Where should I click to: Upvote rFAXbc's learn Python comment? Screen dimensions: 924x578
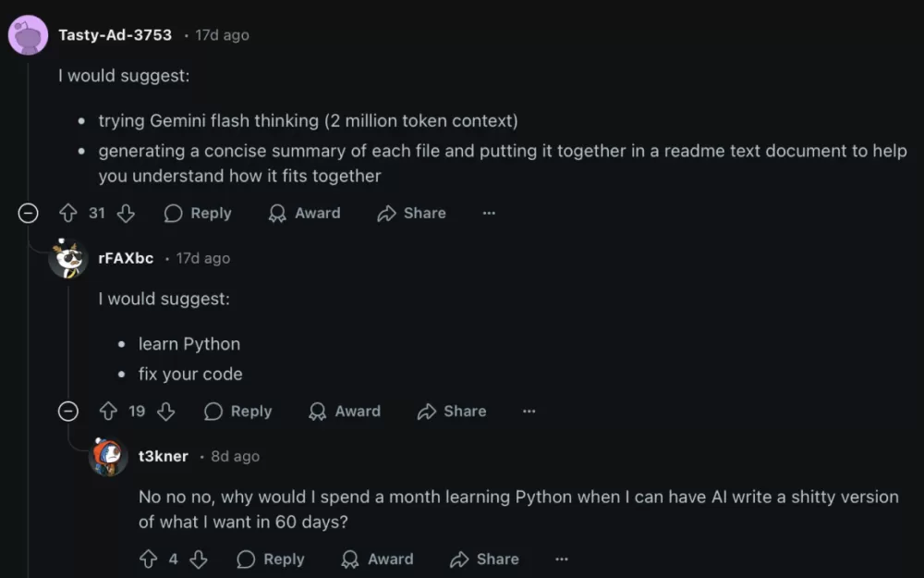coord(108,412)
